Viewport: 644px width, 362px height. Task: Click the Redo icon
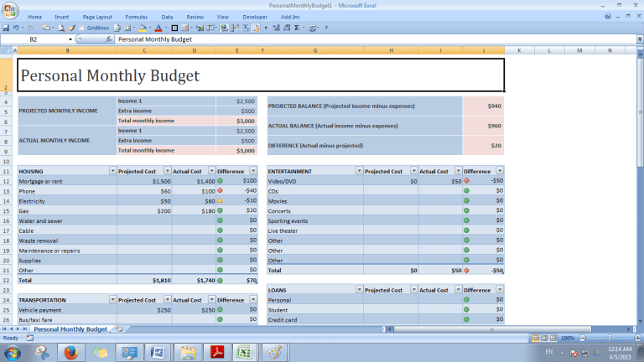31,28
